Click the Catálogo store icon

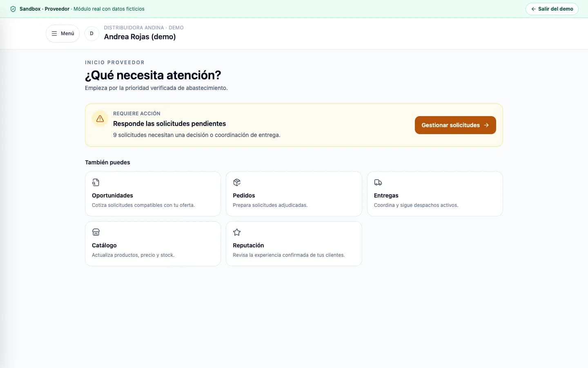point(96,232)
